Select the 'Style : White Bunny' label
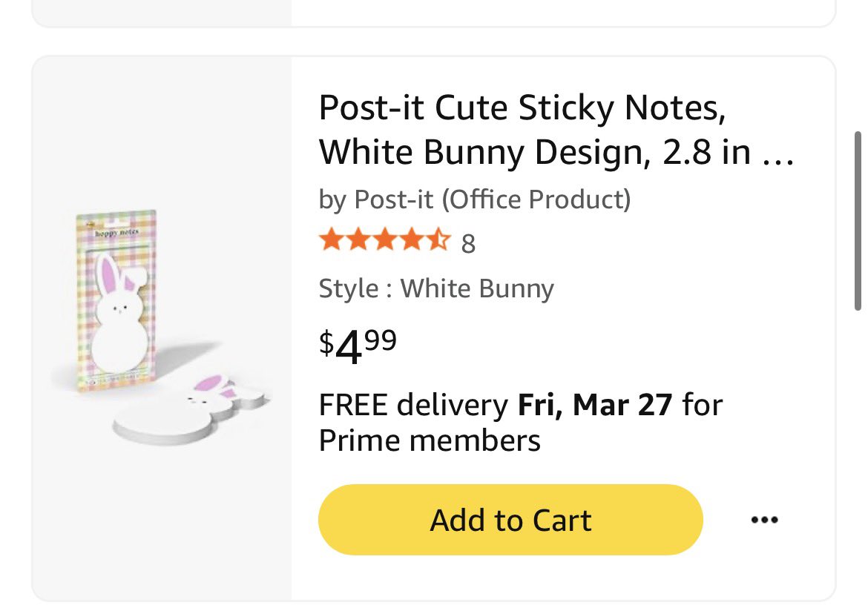Viewport: 868px width, 608px height. [436, 288]
